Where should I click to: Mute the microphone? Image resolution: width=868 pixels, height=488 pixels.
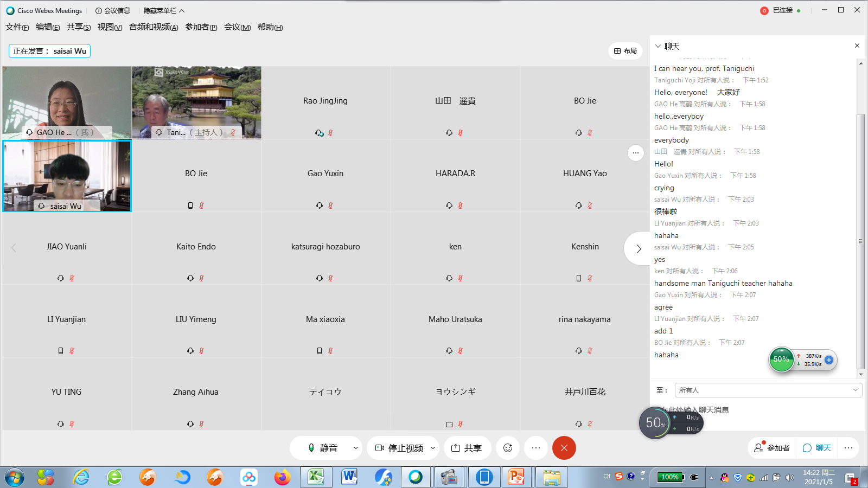point(322,448)
